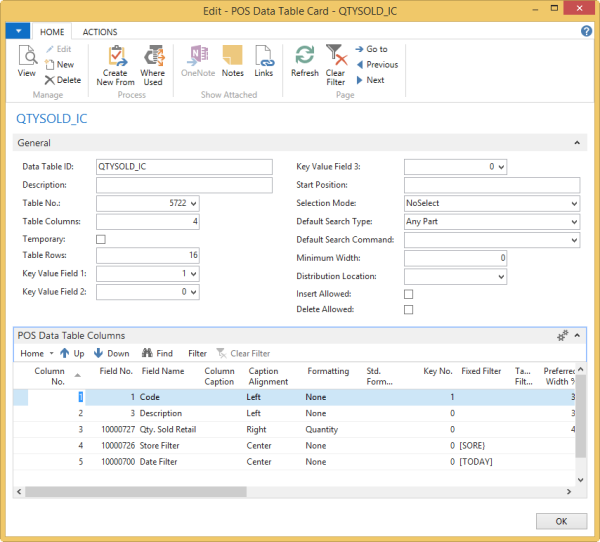Click the Description input field

coord(184,185)
